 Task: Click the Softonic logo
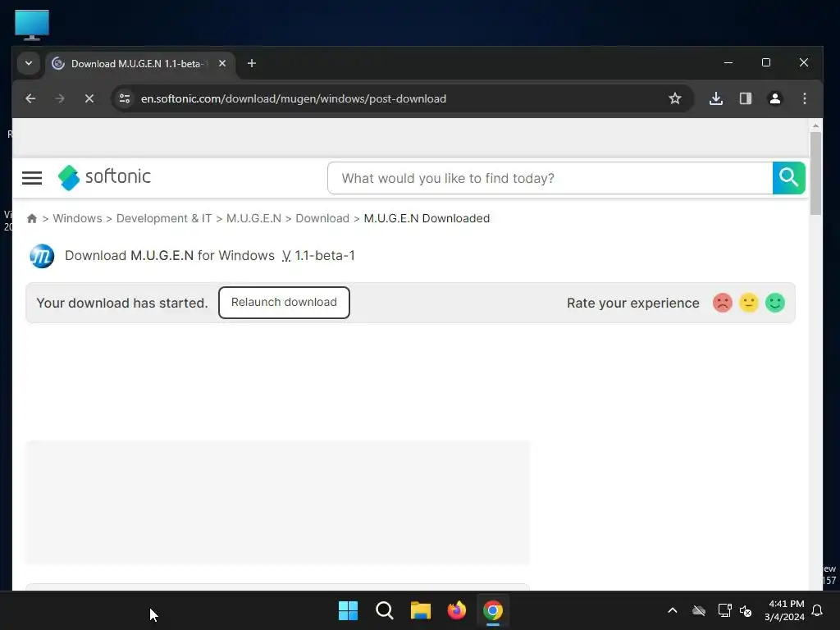pyautogui.click(x=104, y=177)
